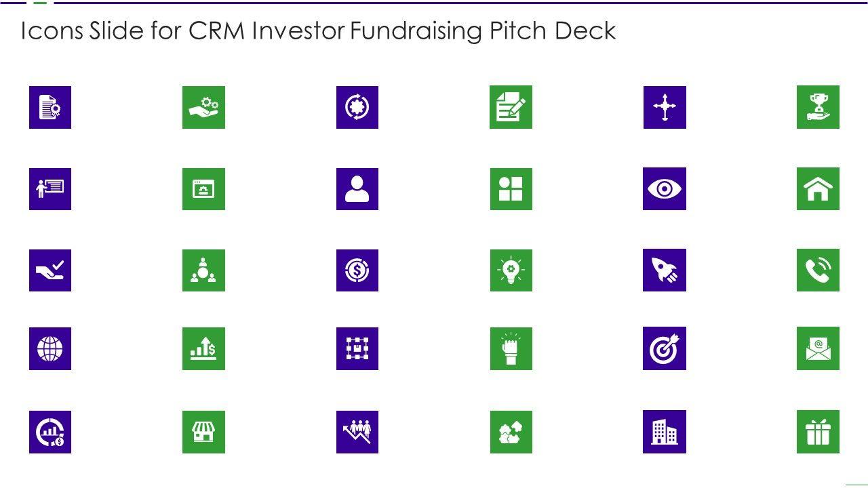Click the trophy in hand icon
Screen dimensions: 868x488
click(818, 107)
